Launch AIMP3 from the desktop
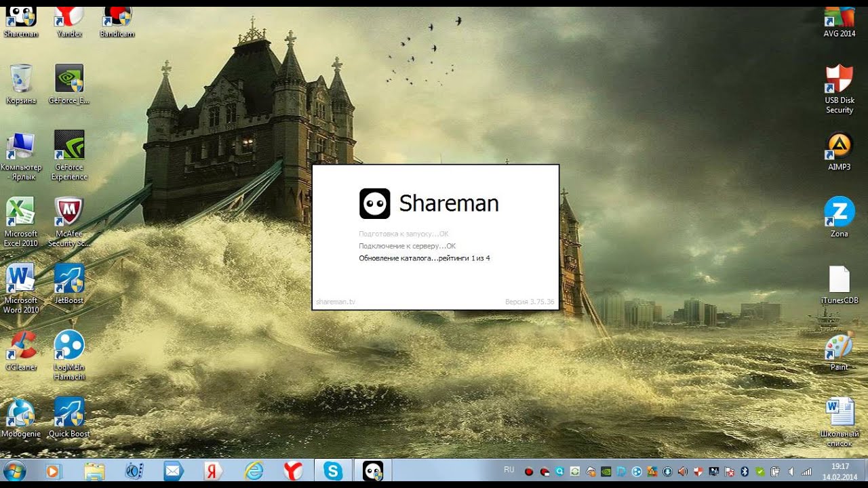Screen dimensions: 868x488 (840, 150)
